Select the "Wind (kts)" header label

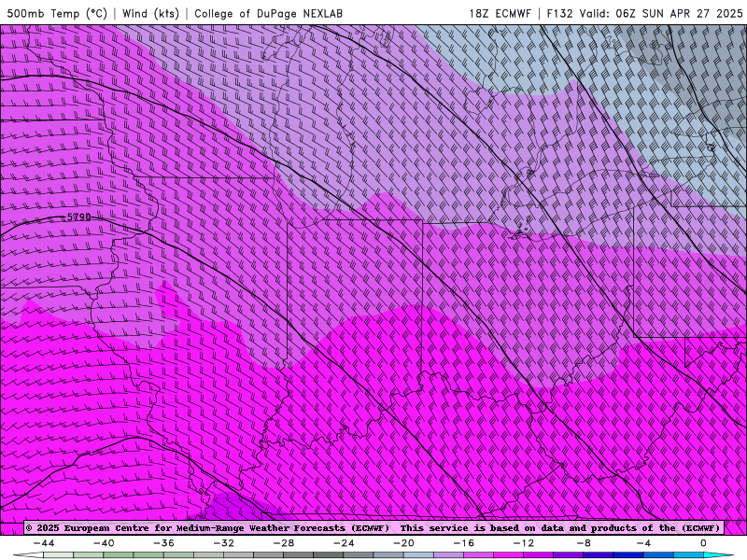point(150,13)
